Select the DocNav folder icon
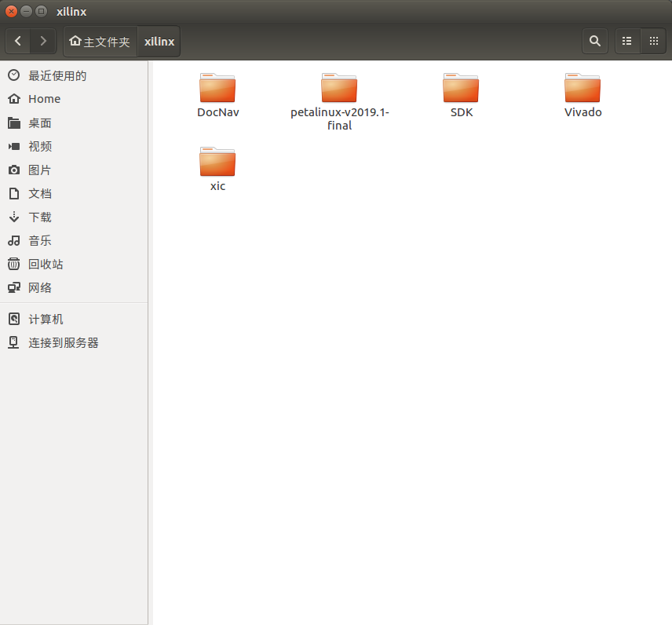Image resolution: width=672 pixels, height=625 pixels. 217,88
